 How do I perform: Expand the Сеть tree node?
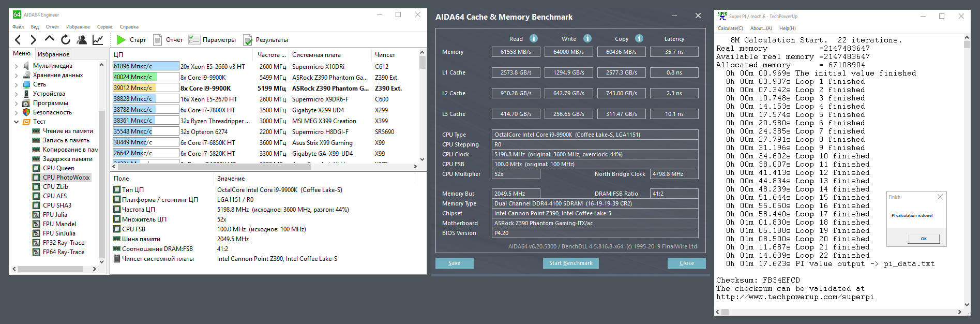[x=16, y=85]
